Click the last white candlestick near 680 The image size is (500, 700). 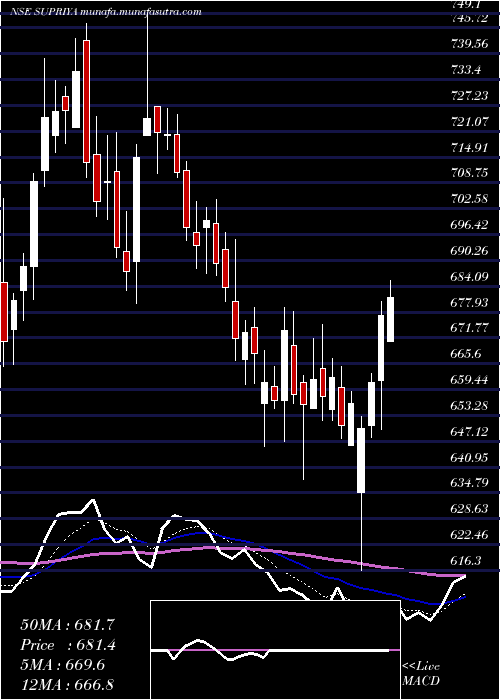[390, 319]
